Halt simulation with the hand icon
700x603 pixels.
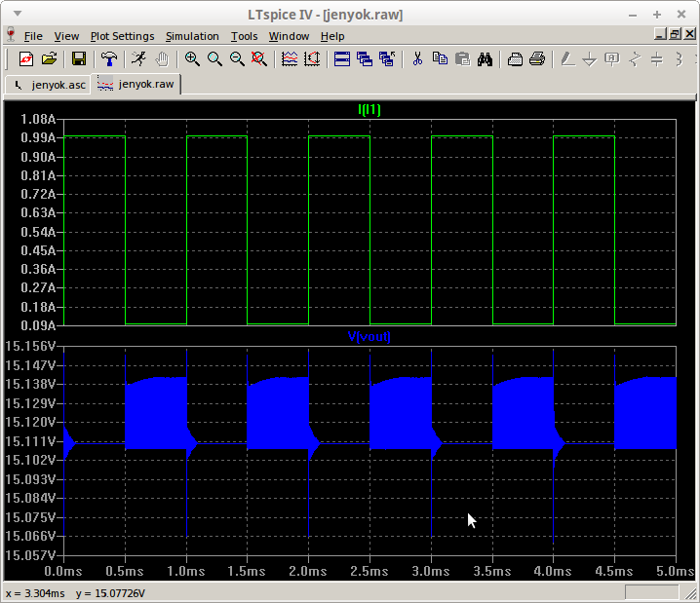(162, 58)
